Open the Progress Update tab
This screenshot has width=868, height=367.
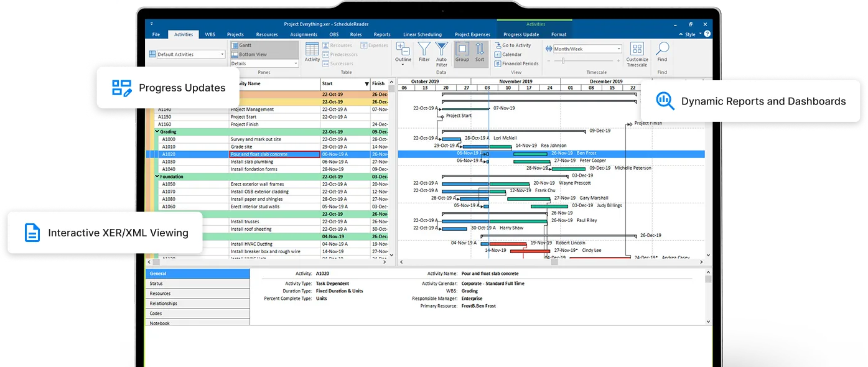(x=521, y=34)
